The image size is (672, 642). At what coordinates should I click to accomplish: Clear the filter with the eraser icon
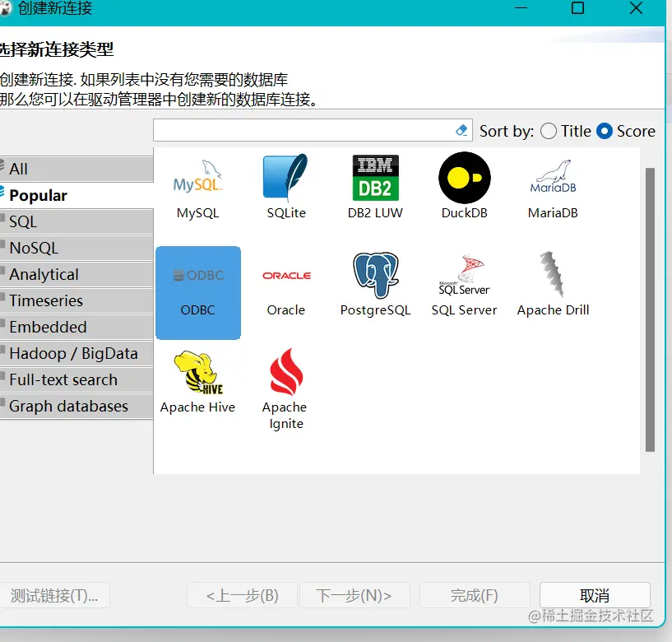coord(461,130)
